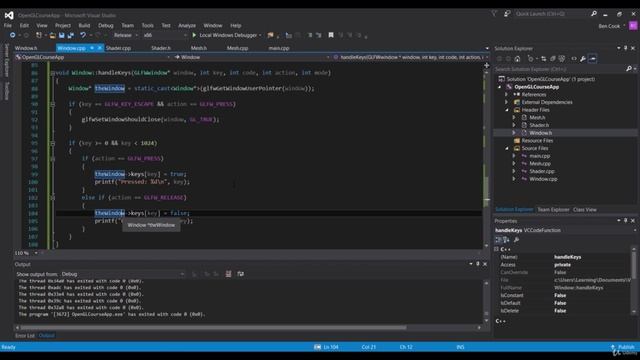Collapse the Source Files folder
This screenshot has height=360, width=640.
tap(507, 148)
